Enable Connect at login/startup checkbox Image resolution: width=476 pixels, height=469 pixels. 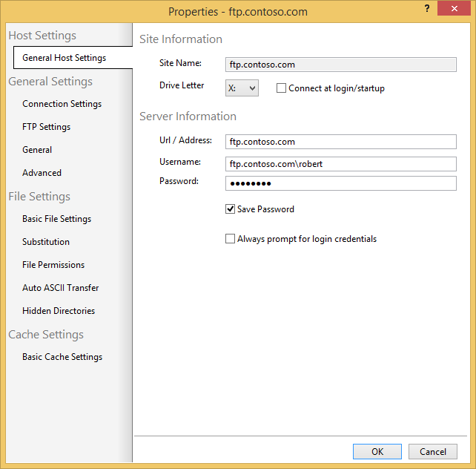pos(281,88)
